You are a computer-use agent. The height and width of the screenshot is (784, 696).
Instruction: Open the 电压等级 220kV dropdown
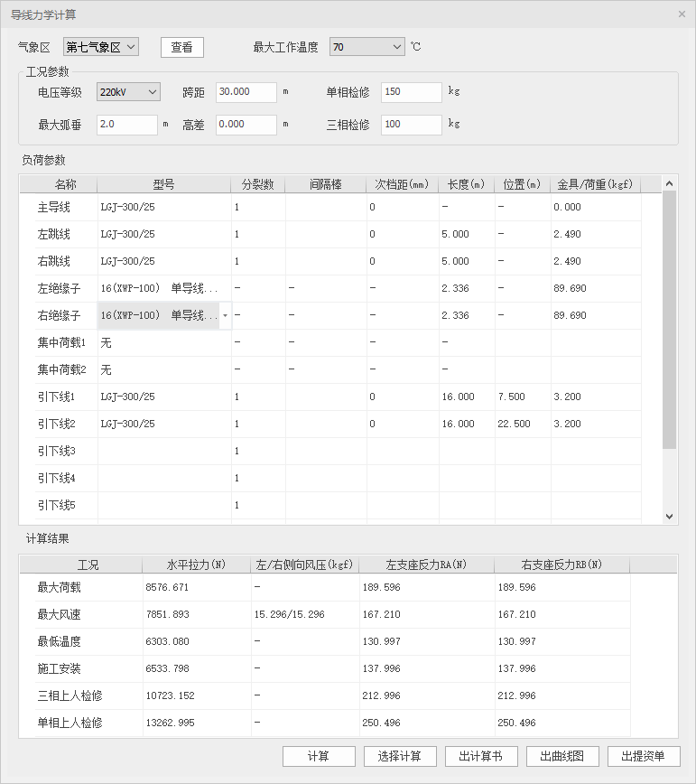[128, 92]
